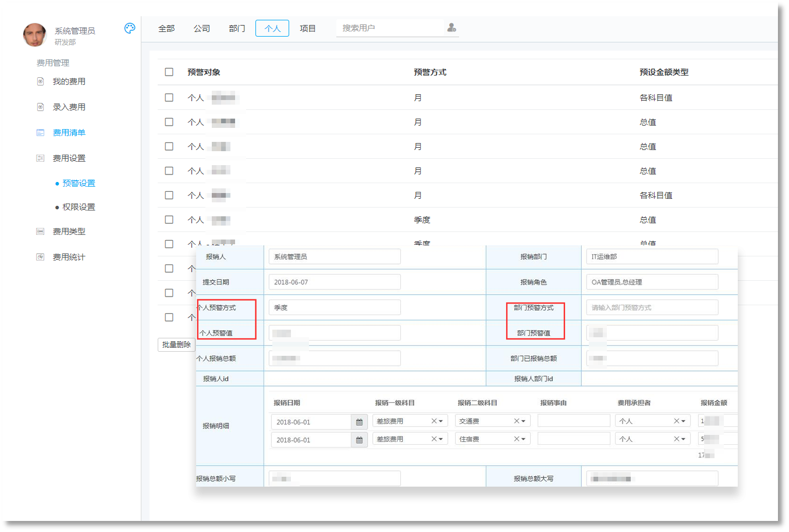Image resolution: width=789 pixels, height=532 pixels.
Task: Click the 预设金额类型 column header
Action: point(664,72)
